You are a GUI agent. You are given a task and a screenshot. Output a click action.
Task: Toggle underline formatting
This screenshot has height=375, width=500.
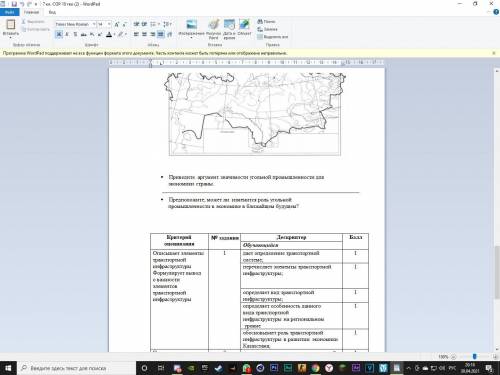pos(75,34)
